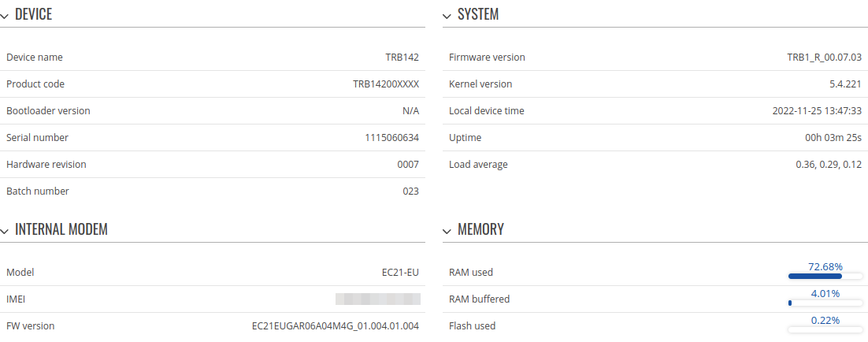Click the RAM used progress bar
This screenshot has width=868, height=342.
825,277
